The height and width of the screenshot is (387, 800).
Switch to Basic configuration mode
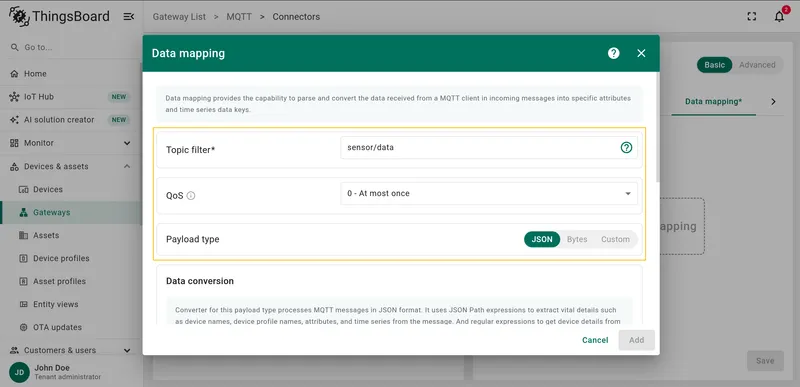[x=714, y=65]
